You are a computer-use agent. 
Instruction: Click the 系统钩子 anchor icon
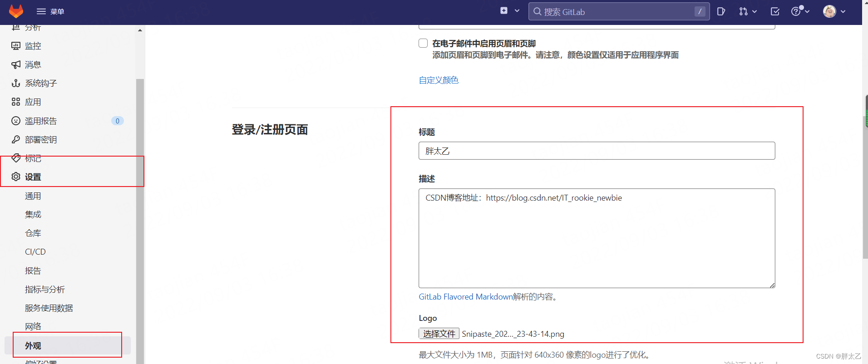click(x=16, y=83)
